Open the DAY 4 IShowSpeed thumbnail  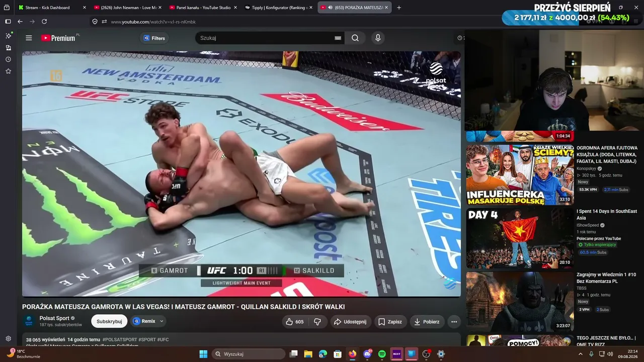520,238
